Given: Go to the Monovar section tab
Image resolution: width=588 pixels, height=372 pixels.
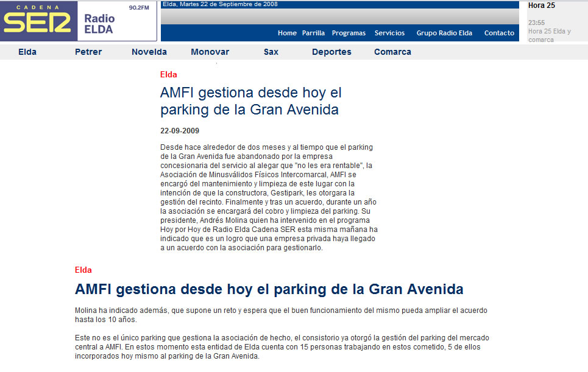Looking at the screenshot, I should point(210,52).
